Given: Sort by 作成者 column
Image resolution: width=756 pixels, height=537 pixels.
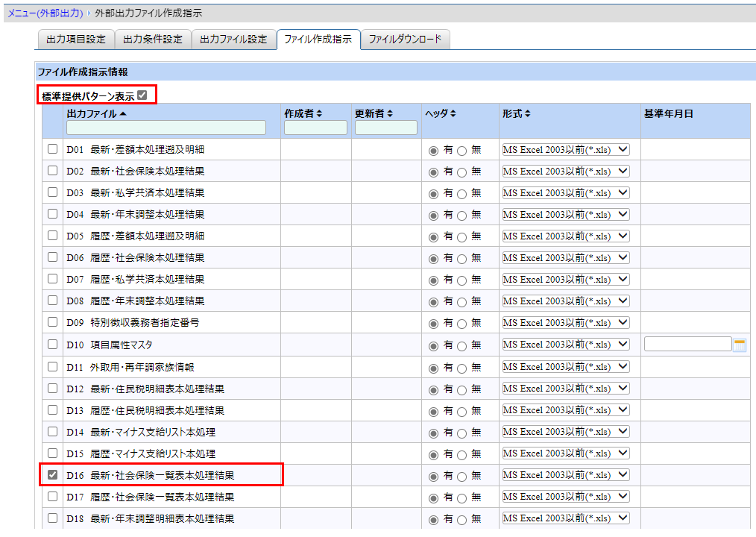Looking at the screenshot, I should 319,113.
